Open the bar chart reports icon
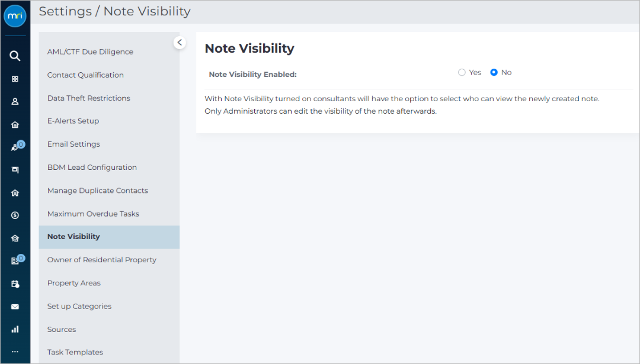The height and width of the screenshot is (364, 640). coord(15,329)
